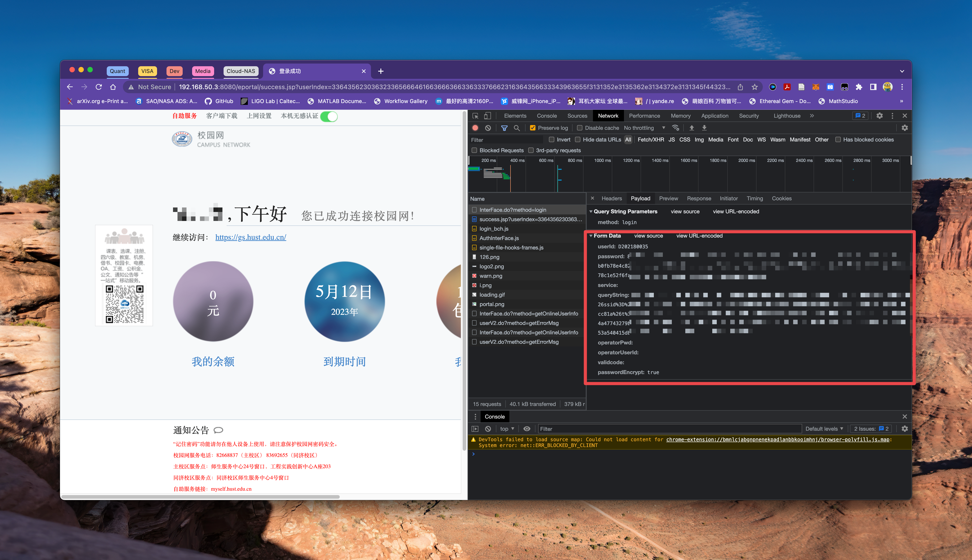
Task: Click the 客户端下载 link
Action: (x=222, y=116)
